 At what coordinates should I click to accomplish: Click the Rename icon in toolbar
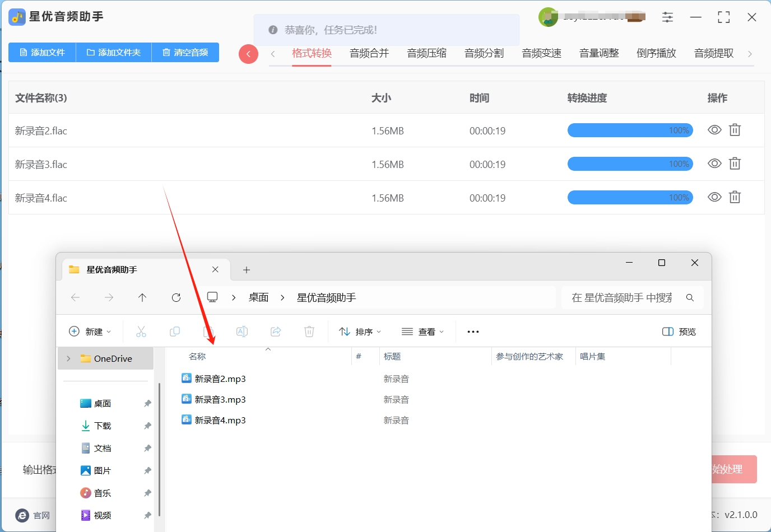click(242, 332)
